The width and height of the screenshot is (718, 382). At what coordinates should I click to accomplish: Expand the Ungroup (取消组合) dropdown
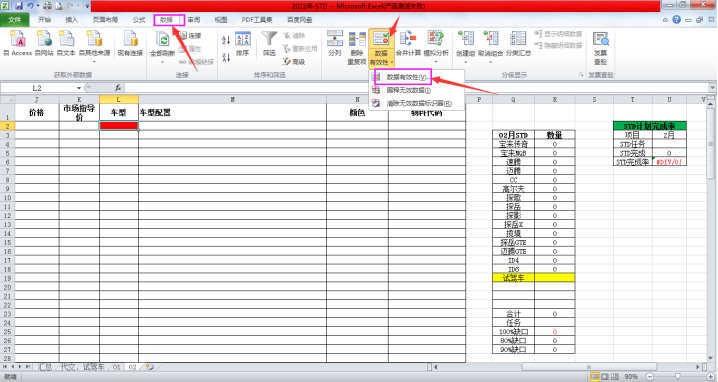pos(490,62)
